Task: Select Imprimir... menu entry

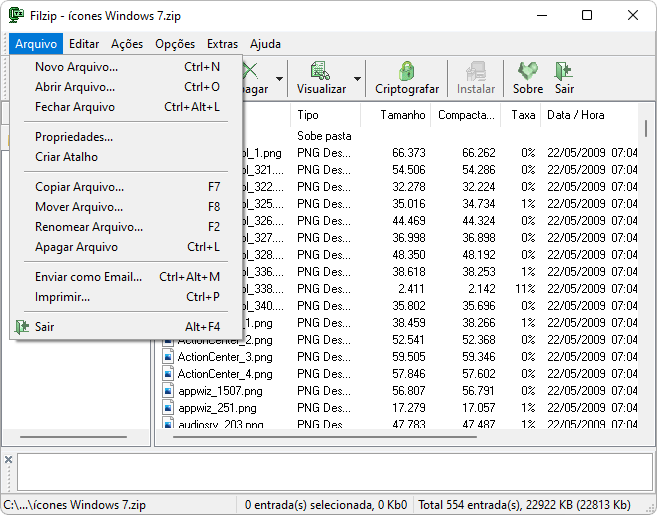Action: click(x=126, y=297)
